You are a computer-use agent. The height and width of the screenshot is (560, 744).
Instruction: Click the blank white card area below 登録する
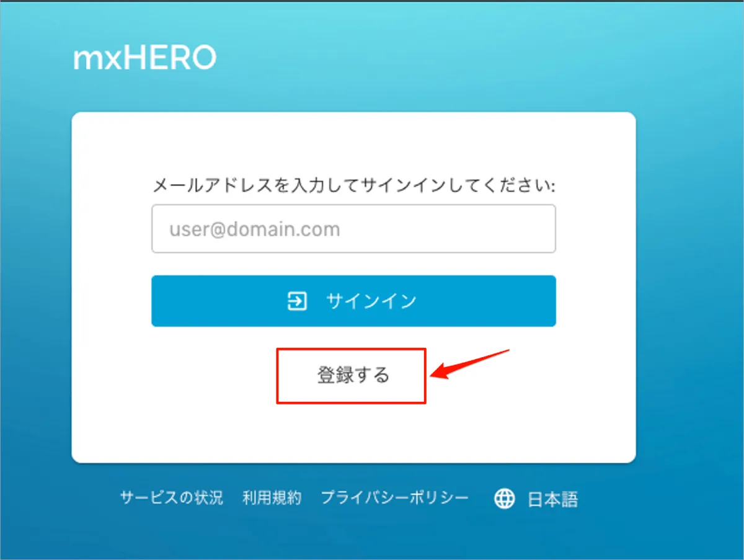tap(353, 433)
